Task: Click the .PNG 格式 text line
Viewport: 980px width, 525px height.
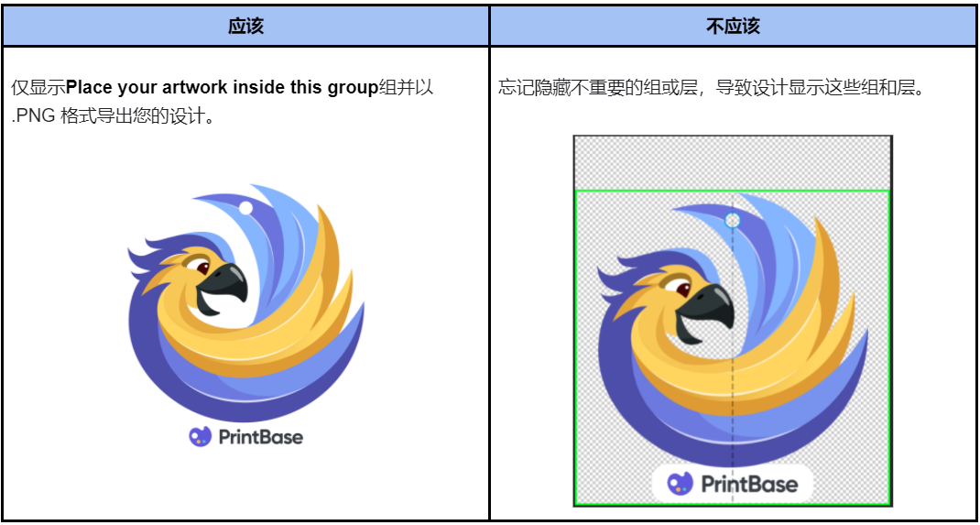Action: click(114, 116)
